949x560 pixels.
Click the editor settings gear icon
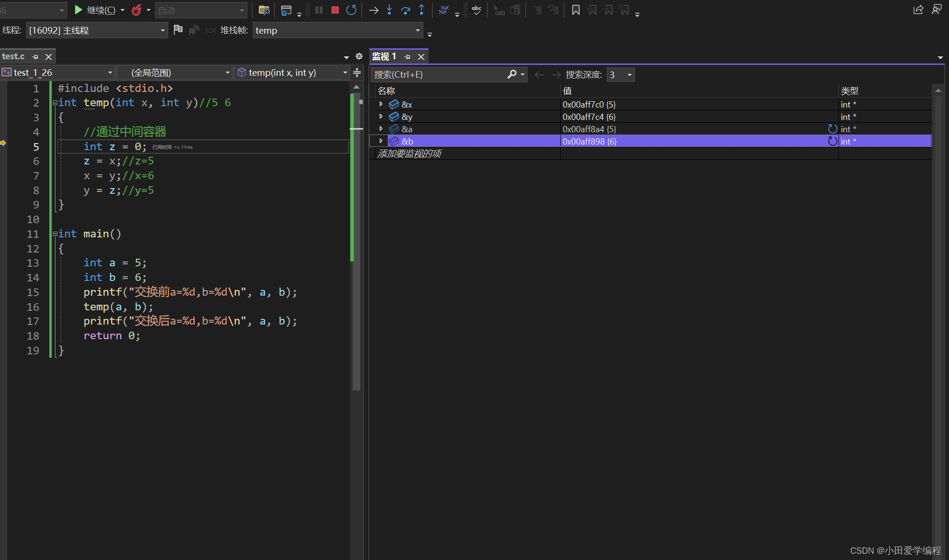(359, 56)
